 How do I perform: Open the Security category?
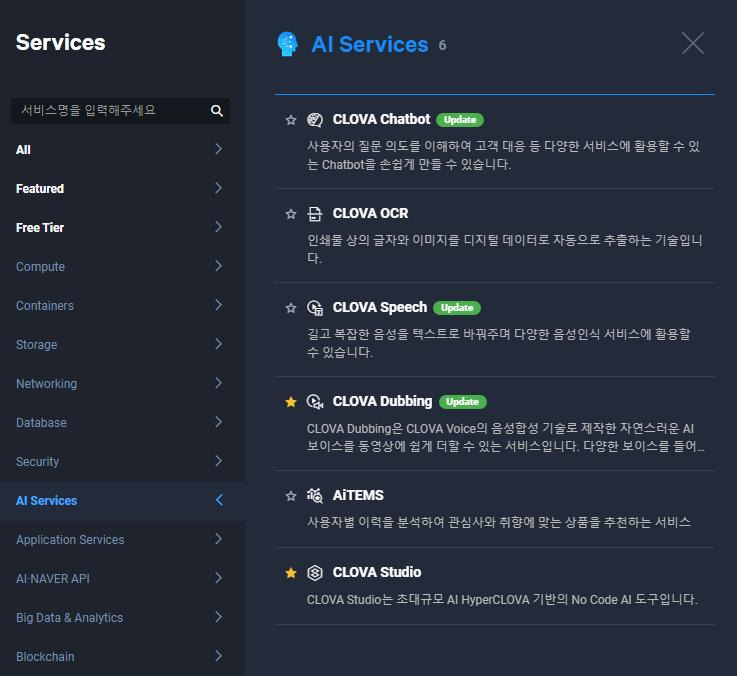pyautogui.click(x=38, y=462)
